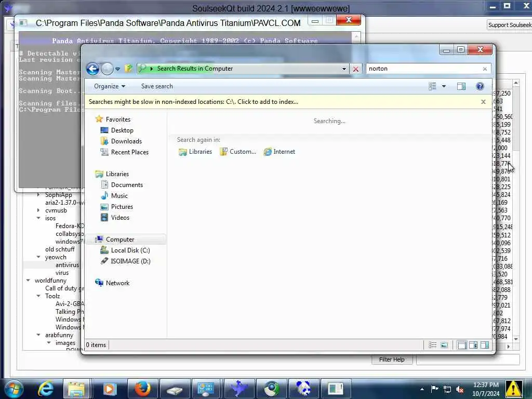
Task: Open the Windows Start menu
Action: (x=13, y=389)
